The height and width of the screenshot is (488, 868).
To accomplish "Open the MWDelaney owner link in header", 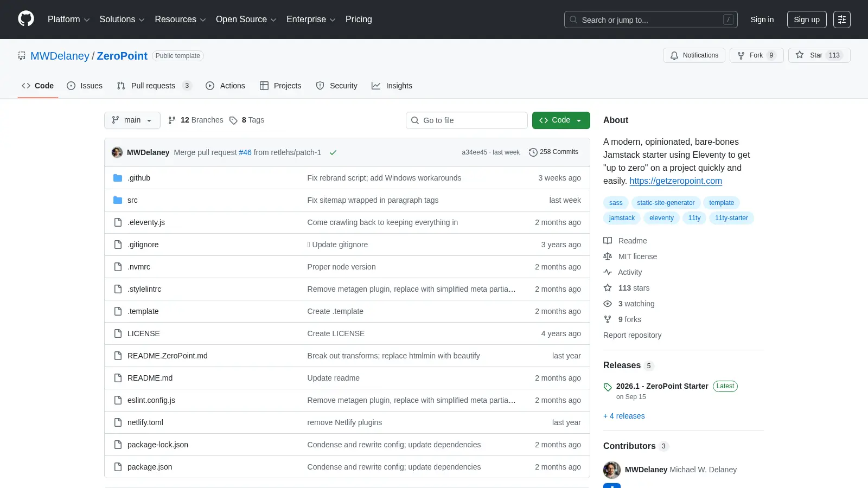I will pyautogui.click(x=60, y=56).
